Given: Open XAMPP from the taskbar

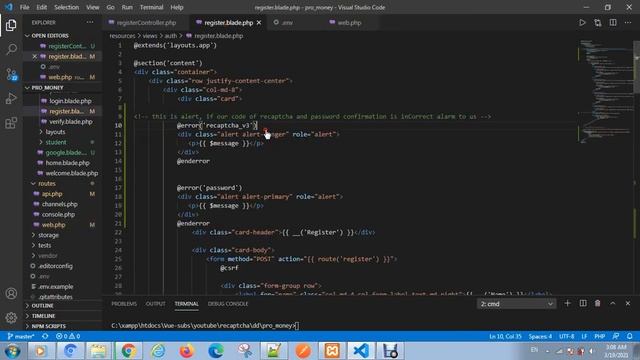Looking at the screenshot, I should 331,351.
